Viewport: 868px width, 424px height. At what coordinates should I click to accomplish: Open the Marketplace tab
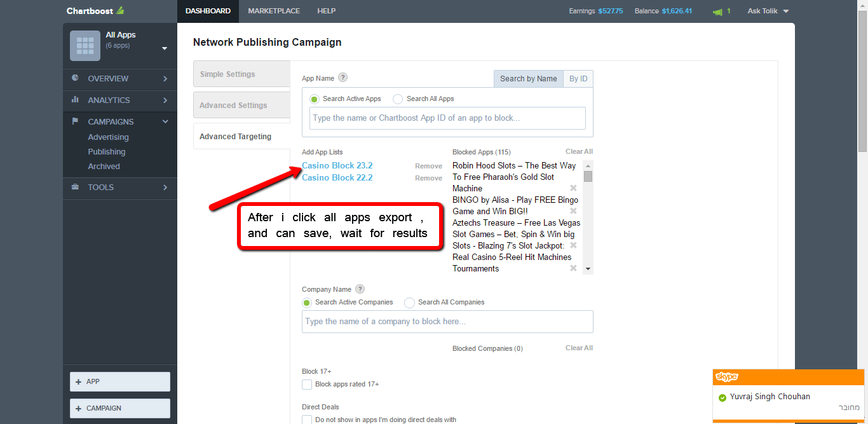point(274,11)
